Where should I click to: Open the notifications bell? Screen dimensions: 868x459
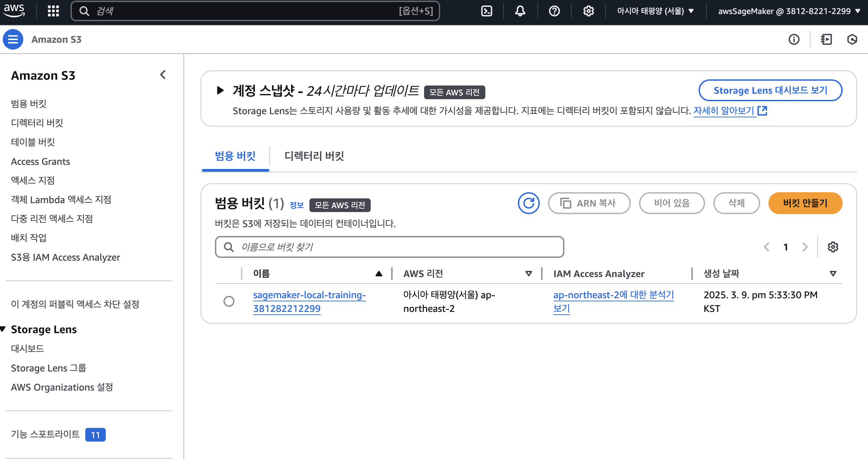click(x=520, y=11)
